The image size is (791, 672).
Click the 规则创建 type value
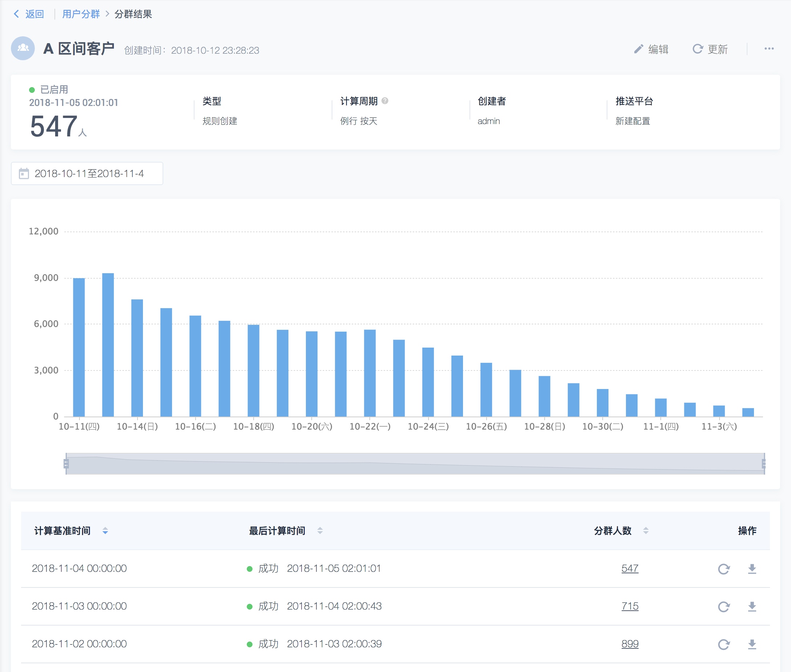coord(220,121)
